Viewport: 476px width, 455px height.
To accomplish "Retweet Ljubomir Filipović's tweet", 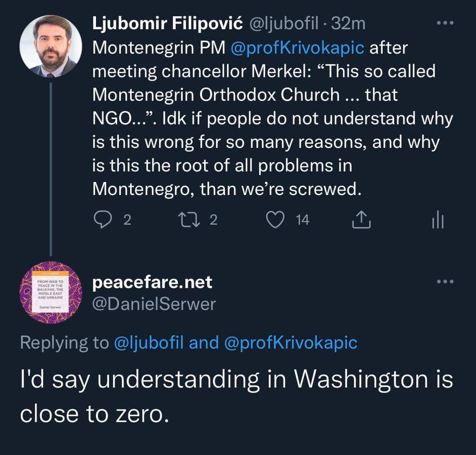I will point(189,219).
